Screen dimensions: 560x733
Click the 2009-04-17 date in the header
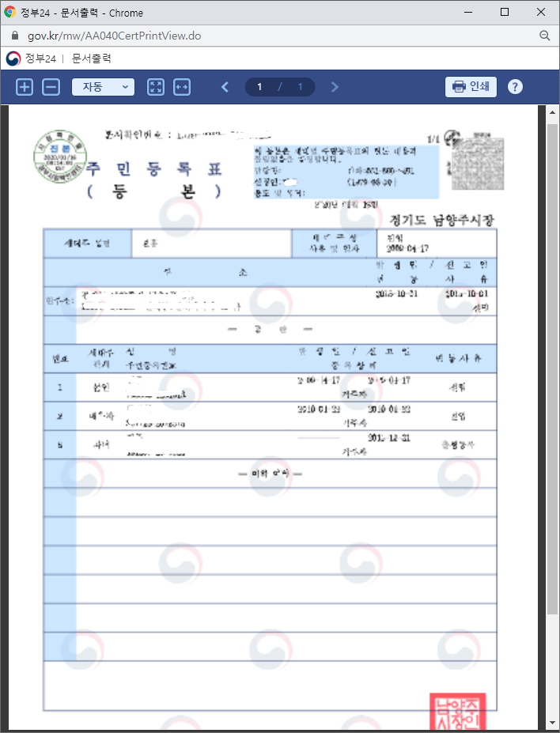click(407, 249)
